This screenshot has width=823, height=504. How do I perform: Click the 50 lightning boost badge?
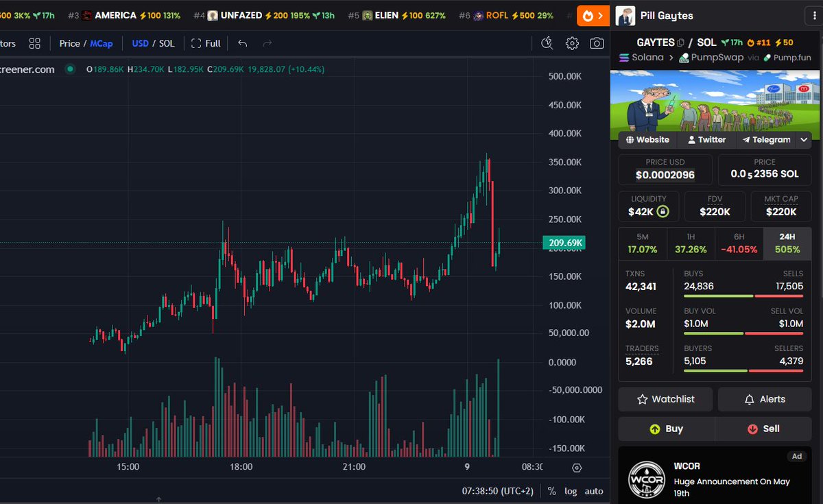pos(784,43)
